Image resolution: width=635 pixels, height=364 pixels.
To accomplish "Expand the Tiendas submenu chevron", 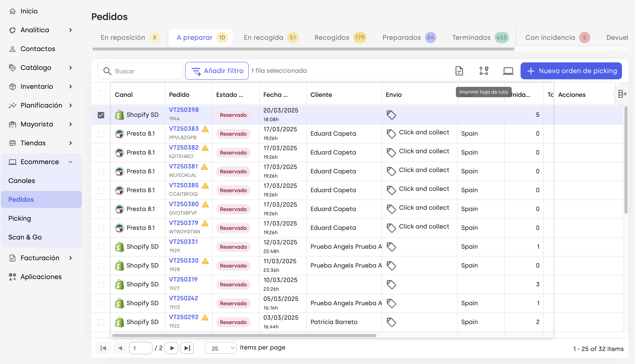I will tap(71, 143).
